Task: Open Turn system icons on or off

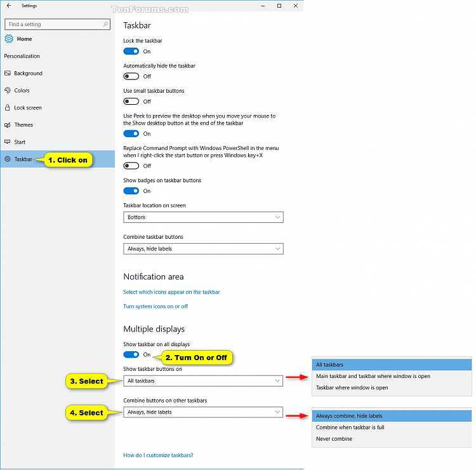Action: pyautogui.click(x=155, y=306)
